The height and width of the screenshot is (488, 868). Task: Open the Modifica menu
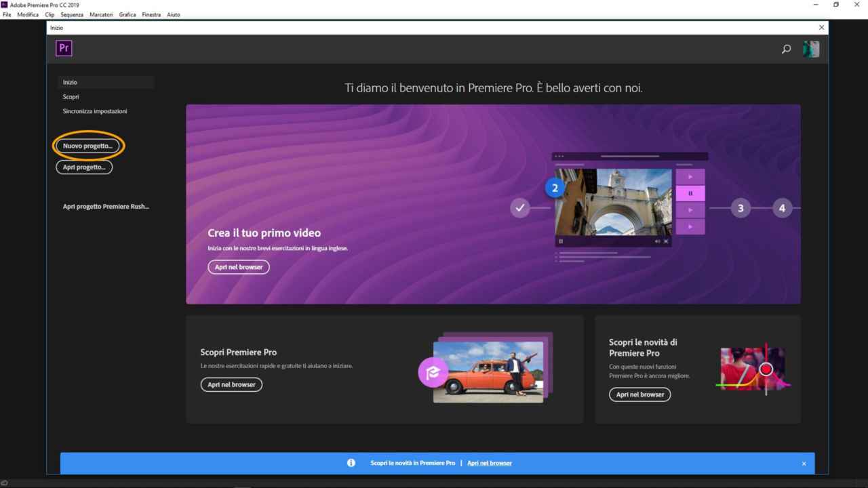[28, 14]
